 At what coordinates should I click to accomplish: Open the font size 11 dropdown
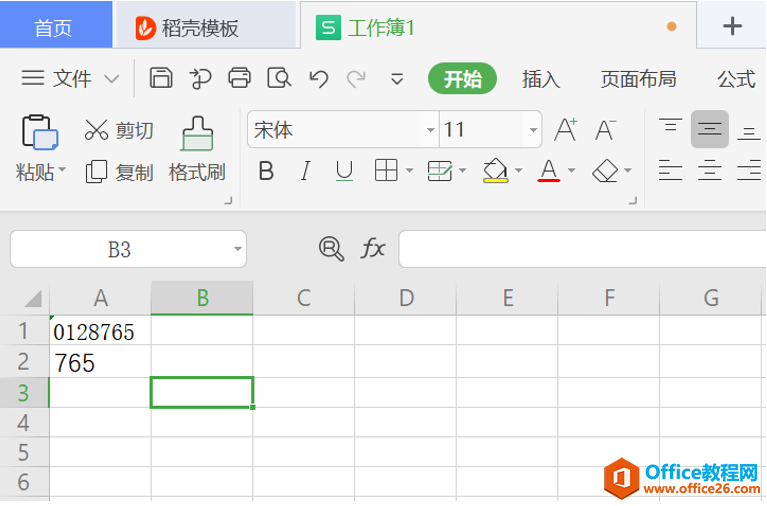tap(533, 130)
